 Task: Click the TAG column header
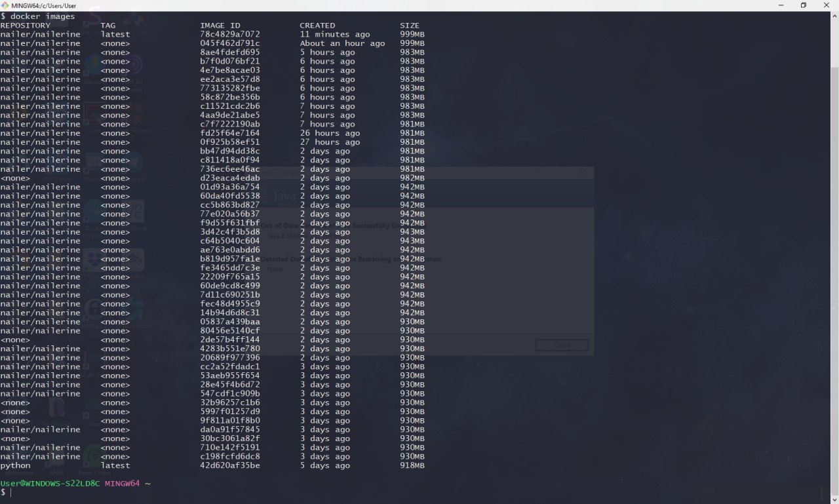[x=107, y=26]
